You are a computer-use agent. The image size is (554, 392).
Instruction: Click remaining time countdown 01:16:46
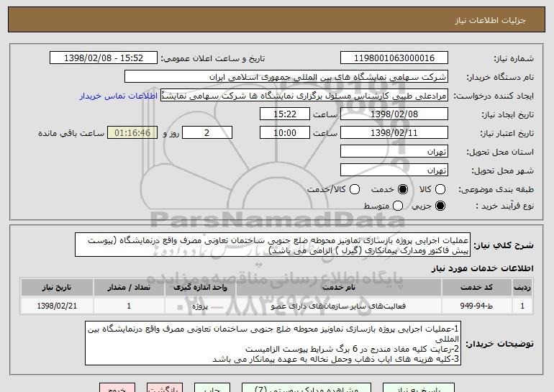coord(132,133)
